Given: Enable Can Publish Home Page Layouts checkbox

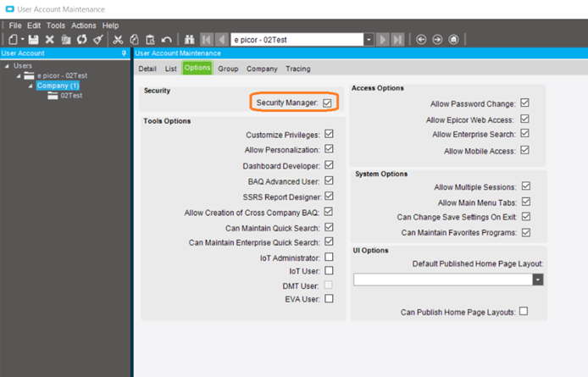Looking at the screenshot, I should pyautogui.click(x=524, y=312).
